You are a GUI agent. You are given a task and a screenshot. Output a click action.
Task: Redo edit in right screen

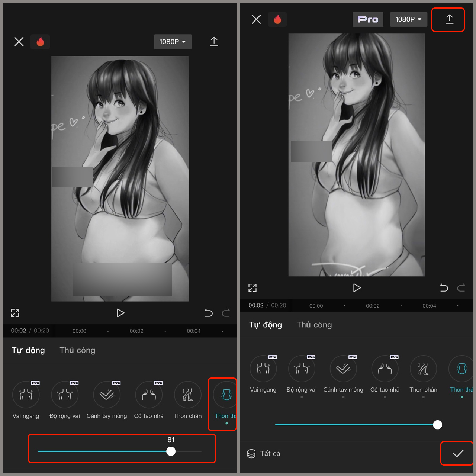pyautogui.click(x=461, y=288)
